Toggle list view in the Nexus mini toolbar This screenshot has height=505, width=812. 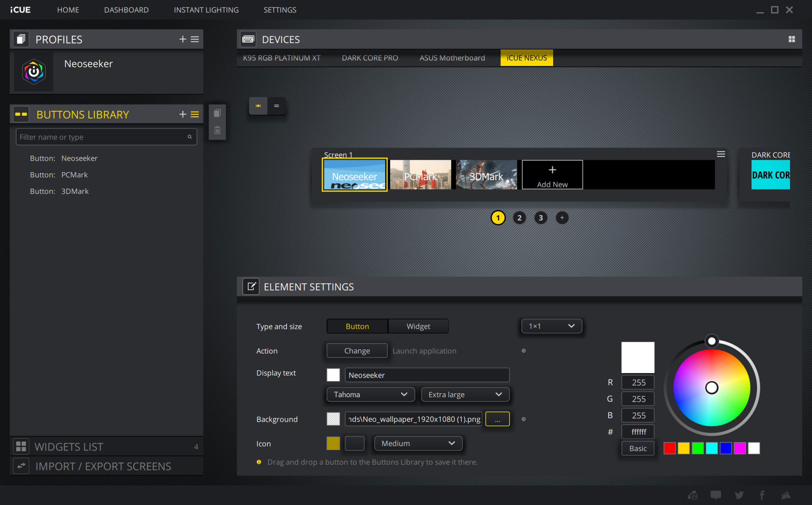(277, 106)
